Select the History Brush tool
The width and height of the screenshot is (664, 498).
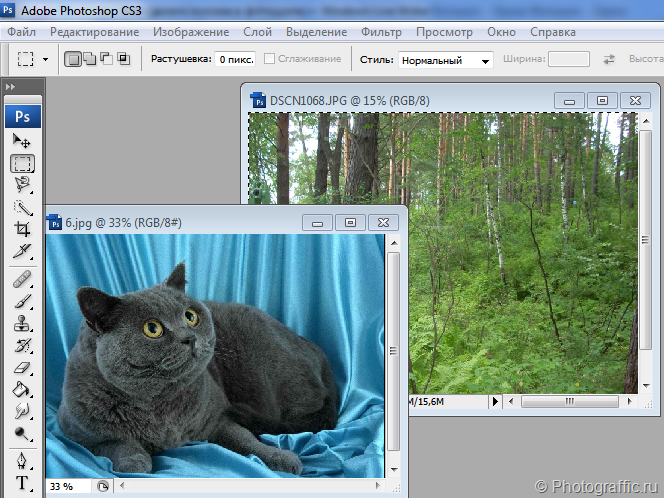pos(22,346)
